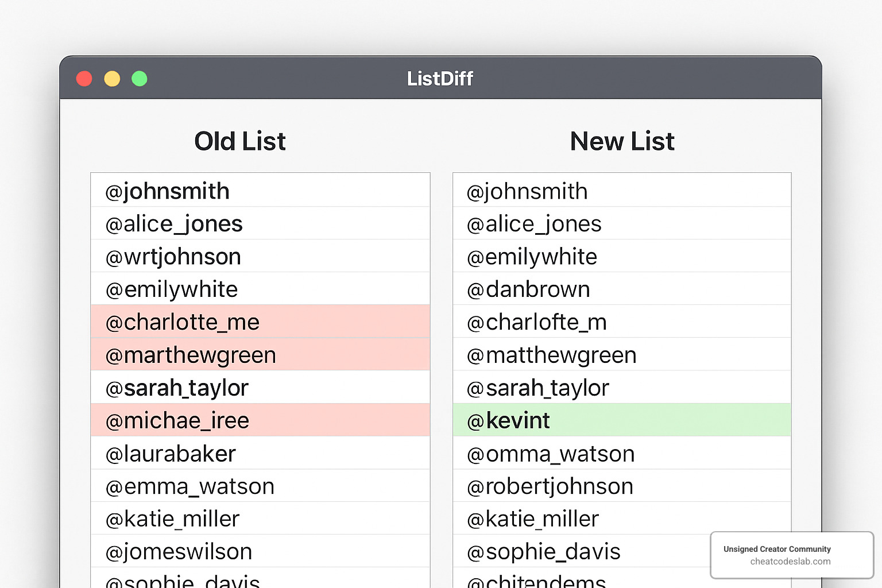This screenshot has width=882, height=588.
Task: Click the ListDiff title text
Action: coord(440,78)
